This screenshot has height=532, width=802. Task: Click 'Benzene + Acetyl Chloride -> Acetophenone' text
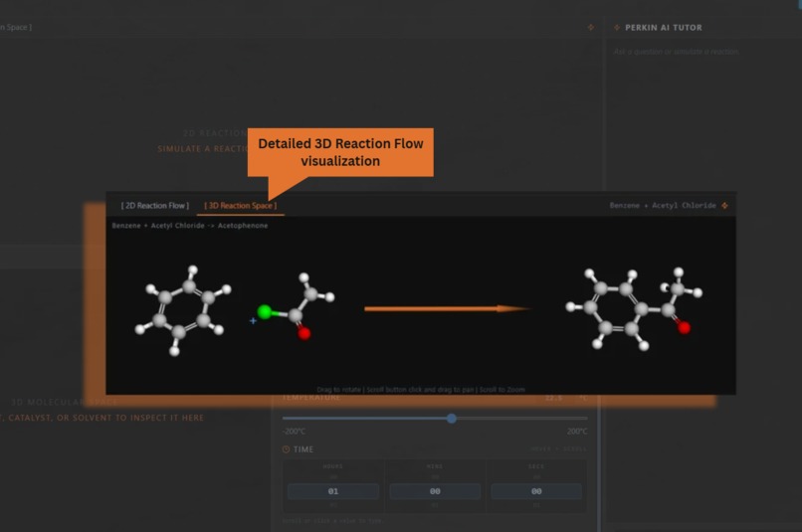(190, 226)
